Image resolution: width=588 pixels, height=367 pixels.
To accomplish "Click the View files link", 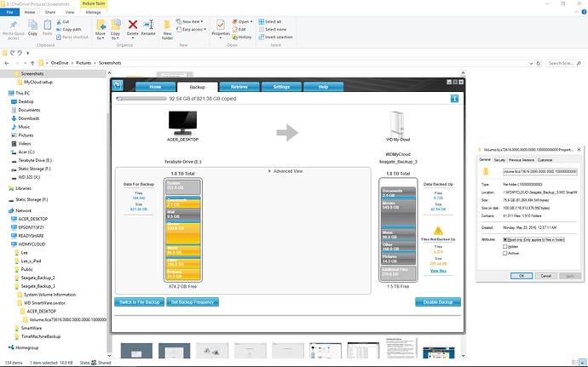I will tap(438, 271).
